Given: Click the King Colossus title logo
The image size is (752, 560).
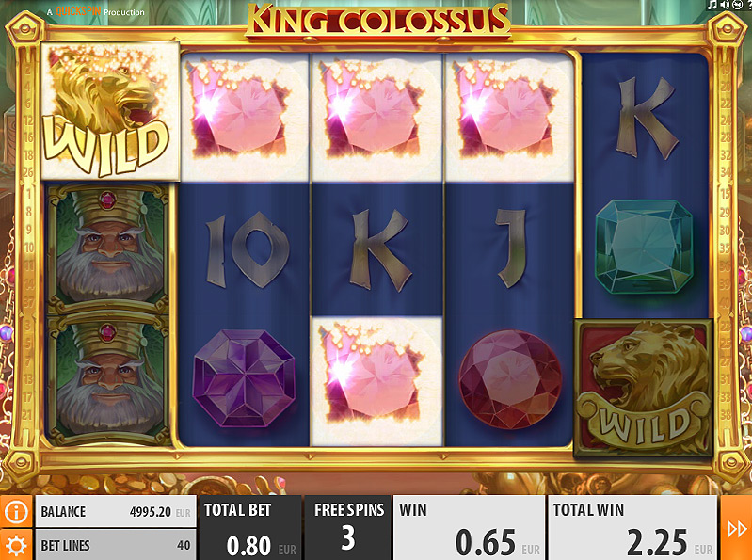Looking at the screenshot, I should tap(378, 20).
